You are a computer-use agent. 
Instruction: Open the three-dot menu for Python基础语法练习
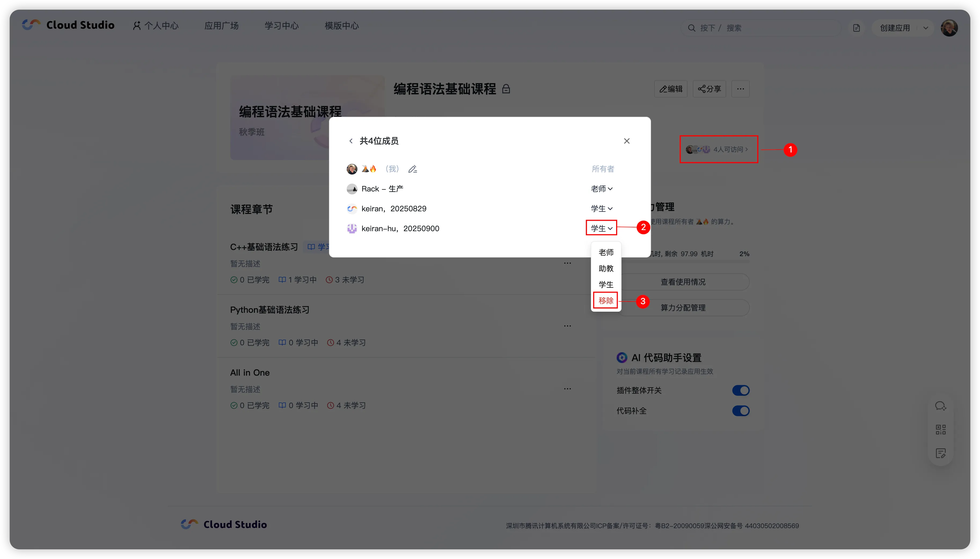click(x=568, y=326)
